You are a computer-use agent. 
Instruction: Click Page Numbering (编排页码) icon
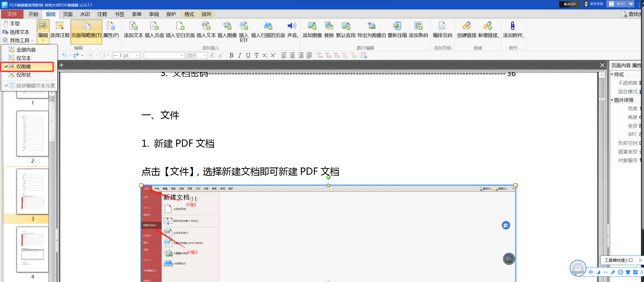[442, 26]
